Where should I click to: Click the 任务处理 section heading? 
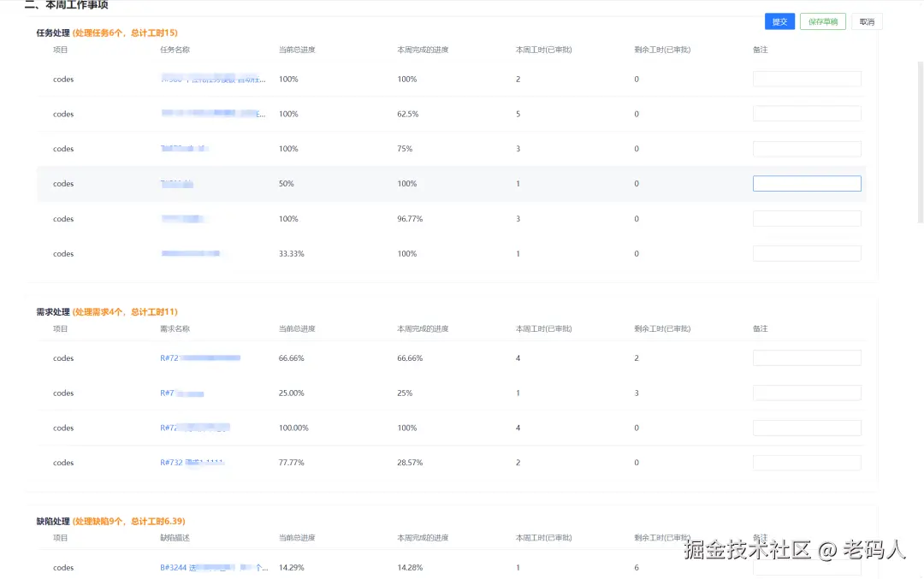click(53, 33)
